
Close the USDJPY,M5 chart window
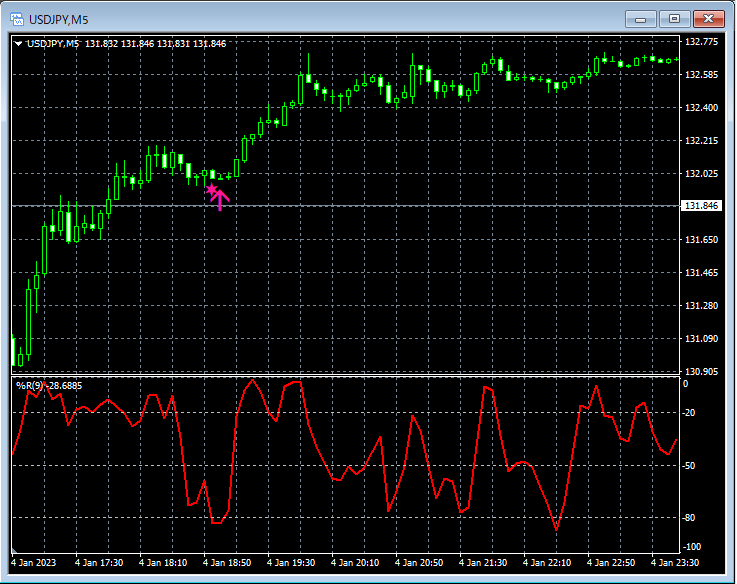pyautogui.click(x=708, y=19)
